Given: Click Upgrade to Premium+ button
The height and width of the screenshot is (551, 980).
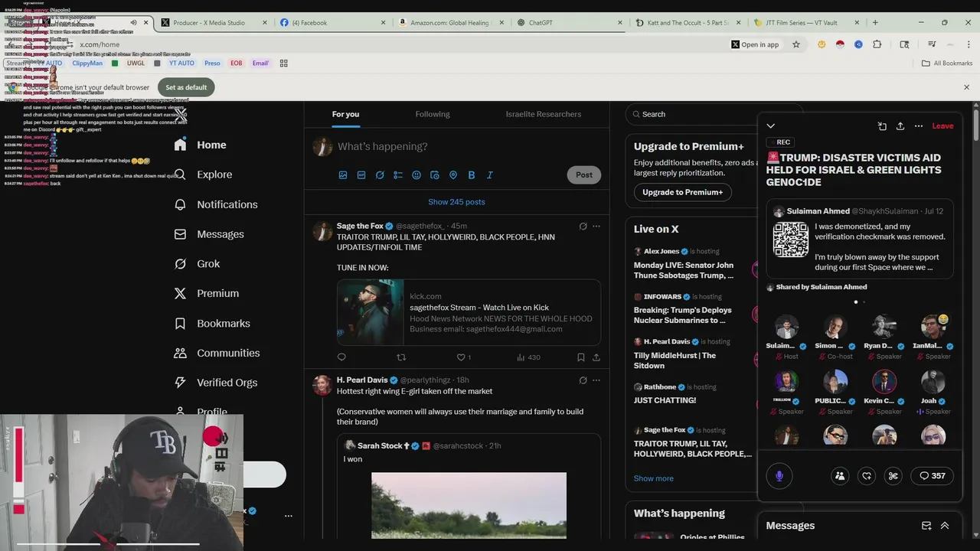Looking at the screenshot, I should point(682,192).
